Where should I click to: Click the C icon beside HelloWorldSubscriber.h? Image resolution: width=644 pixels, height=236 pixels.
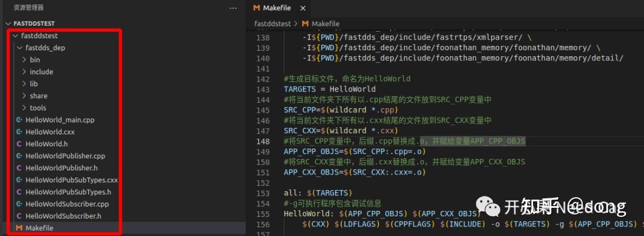pyautogui.click(x=19, y=216)
